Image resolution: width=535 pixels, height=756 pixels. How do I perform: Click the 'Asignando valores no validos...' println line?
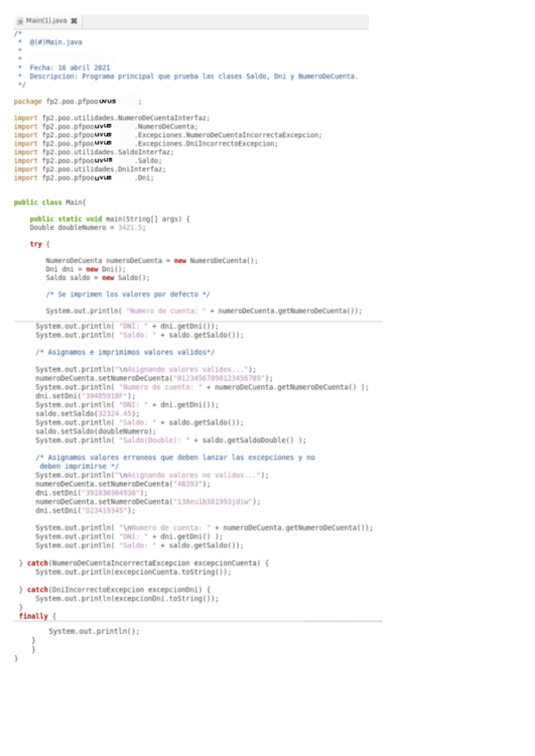tap(152, 475)
